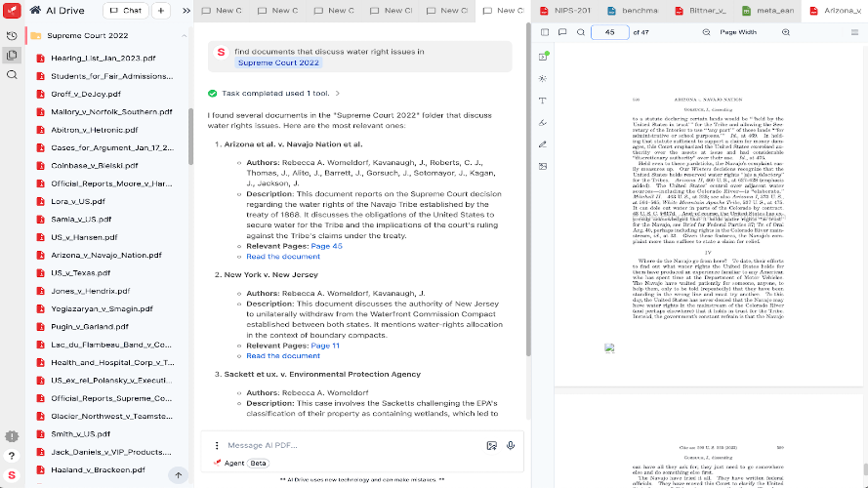Open the history icon in left sidebar

12,35
